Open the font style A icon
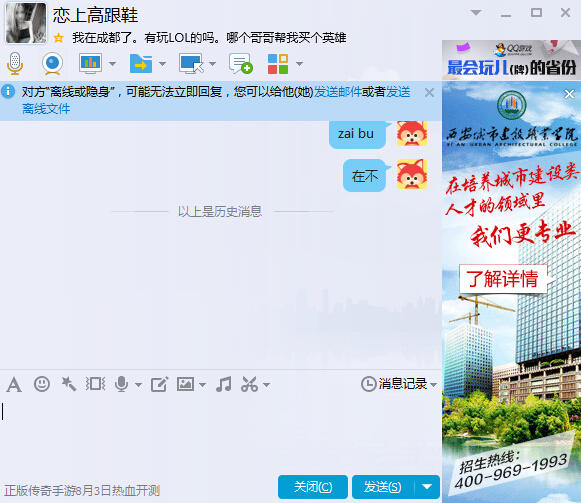The height and width of the screenshot is (503, 581). (x=14, y=384)
